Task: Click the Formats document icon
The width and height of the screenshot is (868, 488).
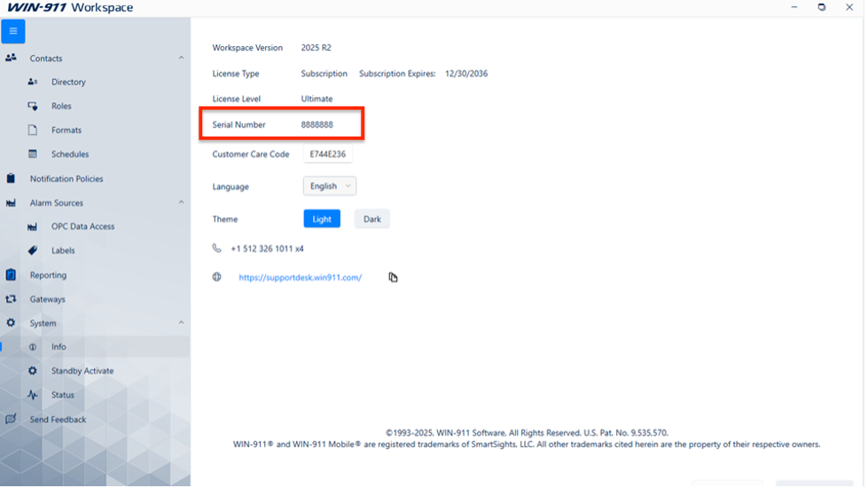Action: (33, 130)
